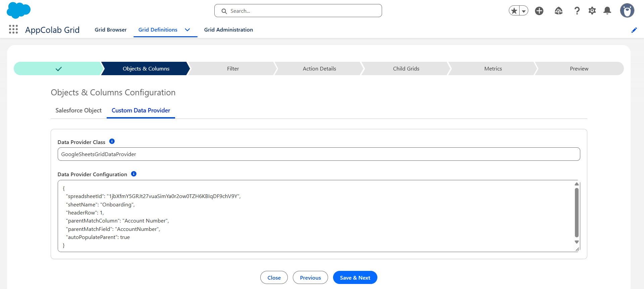Go to the Child Grids step
The width and height of the screenshot is (644, 289).
tap(406, 68)
